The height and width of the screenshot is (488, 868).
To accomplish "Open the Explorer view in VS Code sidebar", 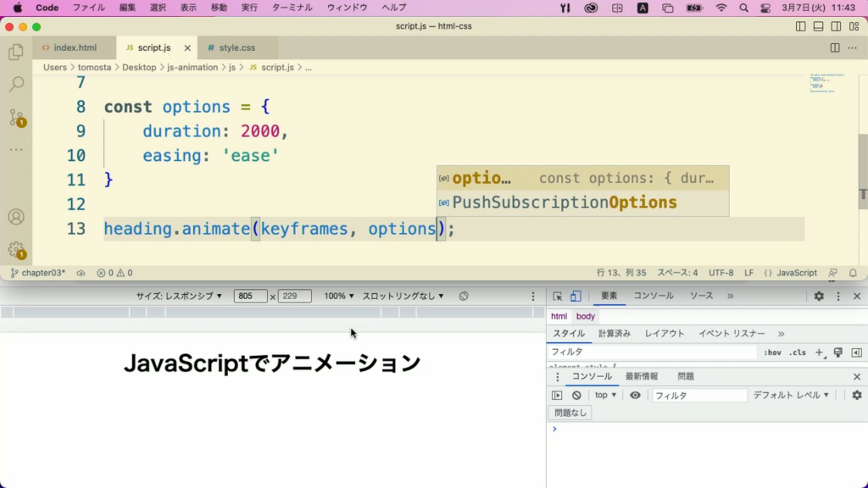I will [x=17, y=52].
